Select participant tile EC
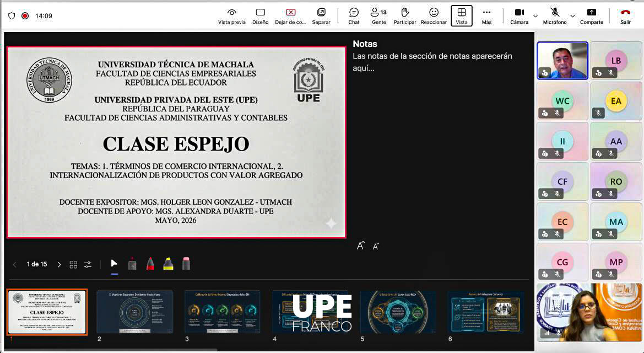This screenshot has width=644, height=353. click(562, 222)
